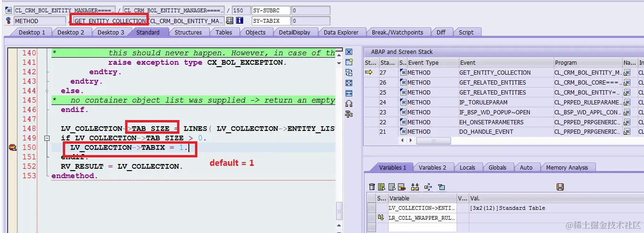
Task: Click the third list icon in Variables toolbar
Action: coord(391,187)
